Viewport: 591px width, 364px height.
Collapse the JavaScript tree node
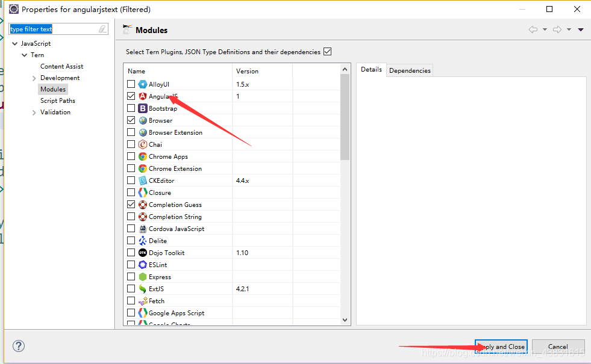(14, 44)
